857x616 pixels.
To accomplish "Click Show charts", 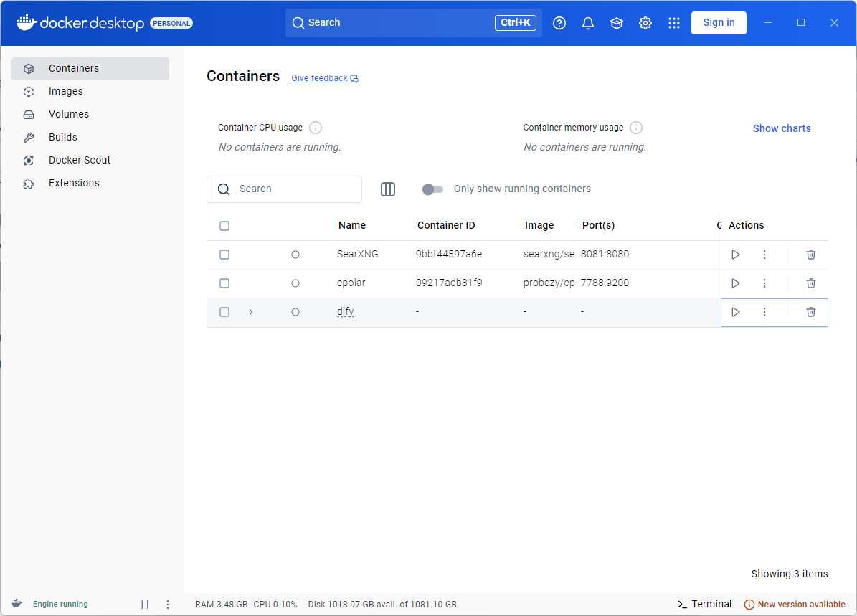I will [782, 128].
